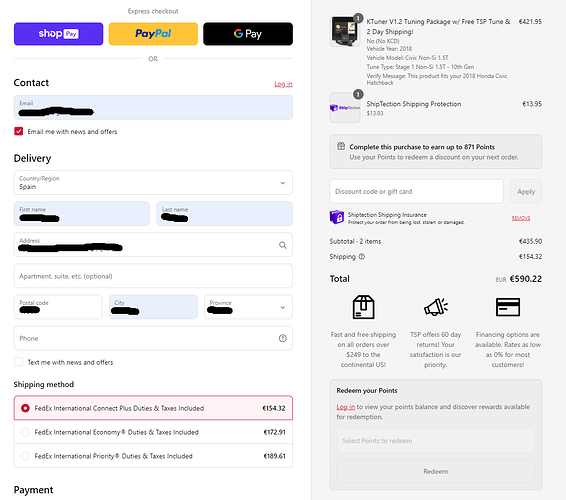This screenshot has width=566, height=500.
Task: Remove Shiptection Shipping Insurance
Action: pos(521,218)
